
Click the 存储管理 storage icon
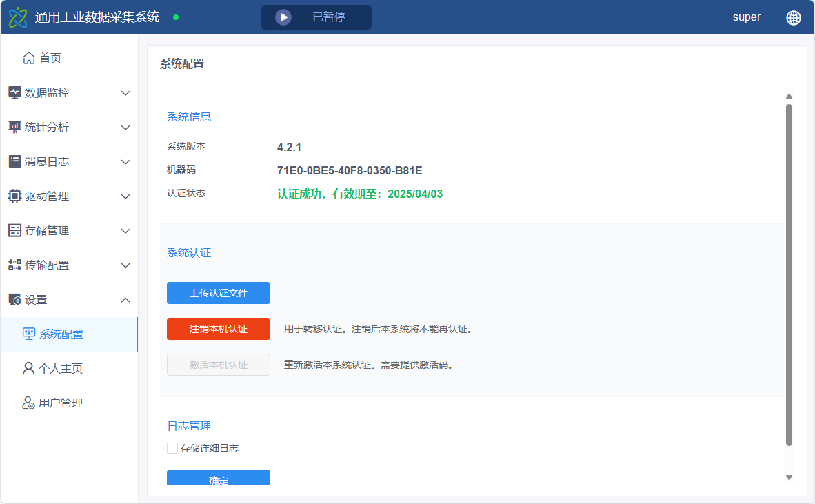tap(14, 231)
